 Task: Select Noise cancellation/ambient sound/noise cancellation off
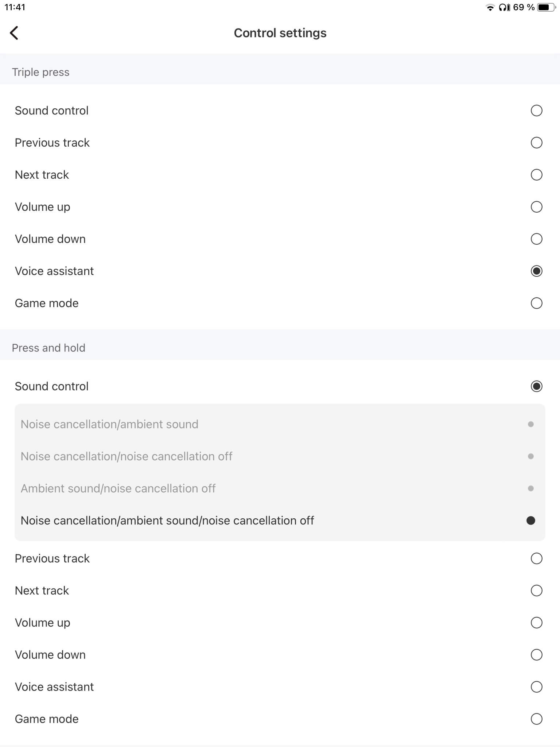point(530,520)
